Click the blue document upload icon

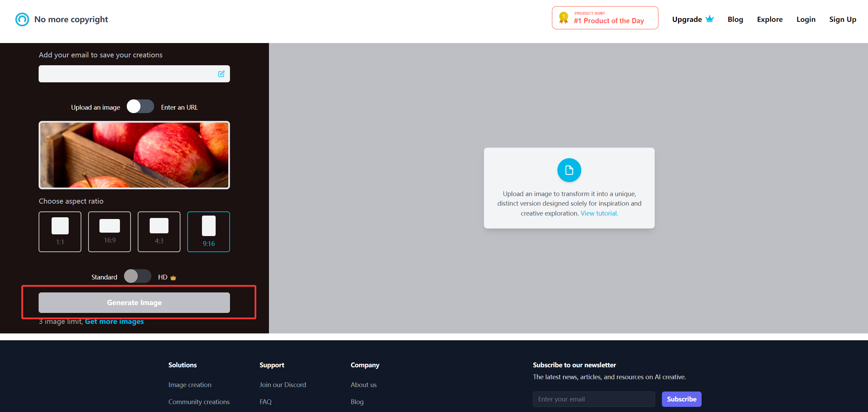569,170
